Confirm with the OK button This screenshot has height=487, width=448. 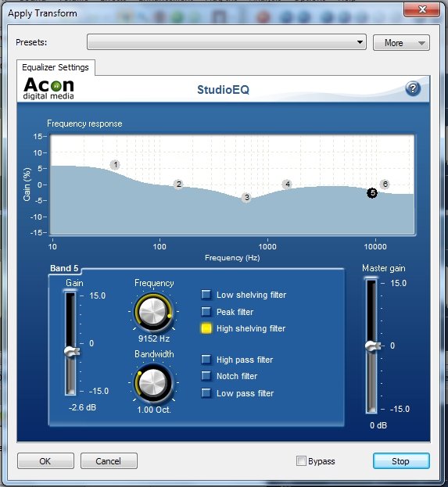pos(45,461)
